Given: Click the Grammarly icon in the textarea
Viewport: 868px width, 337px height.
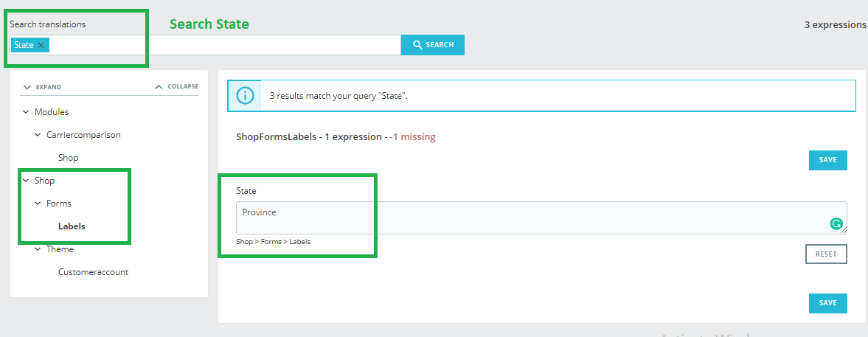Looking at the screenshot, I should (836, 223).
